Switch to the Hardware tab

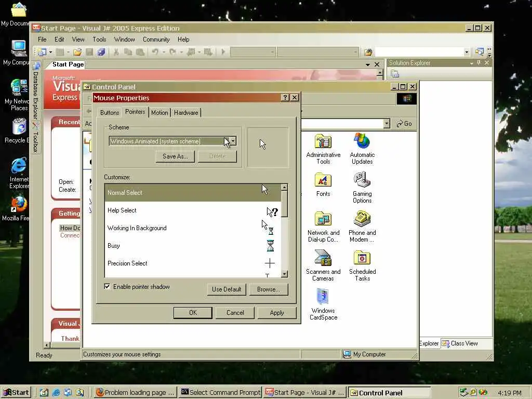(186, 113)
